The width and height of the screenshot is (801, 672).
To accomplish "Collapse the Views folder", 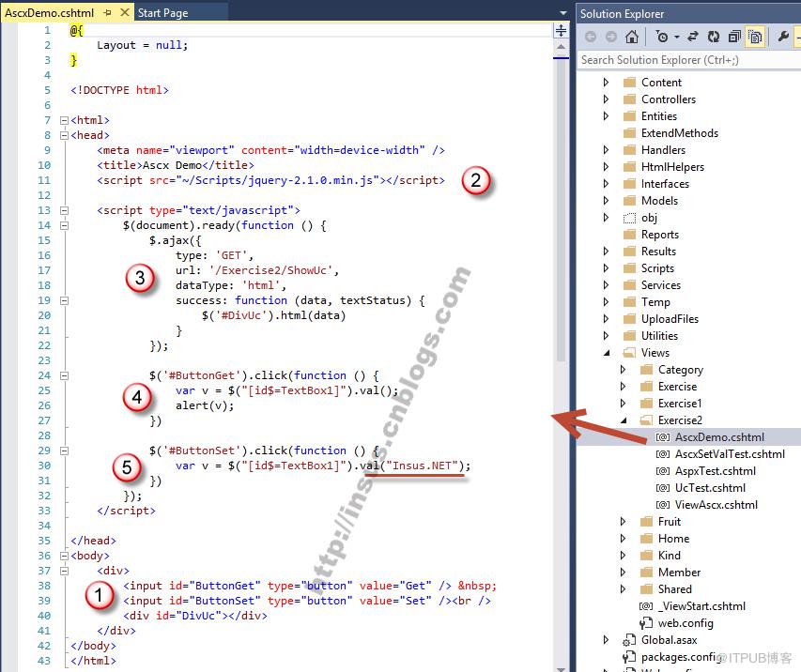I will point(607,353).
